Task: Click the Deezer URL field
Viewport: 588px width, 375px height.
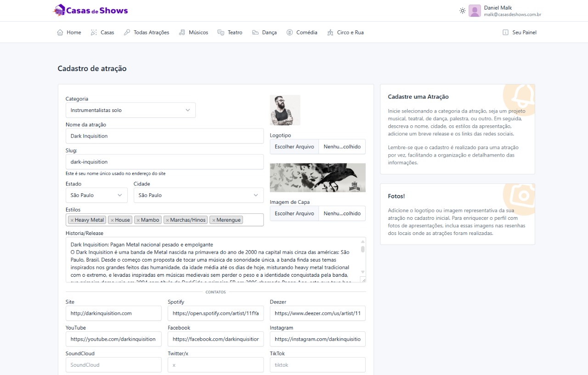Action: coord(317,313)
